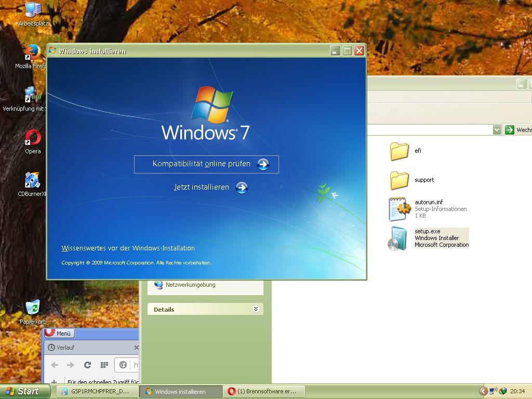Click the Kompatibilität online prüfen arrow icon

point(263,164)
